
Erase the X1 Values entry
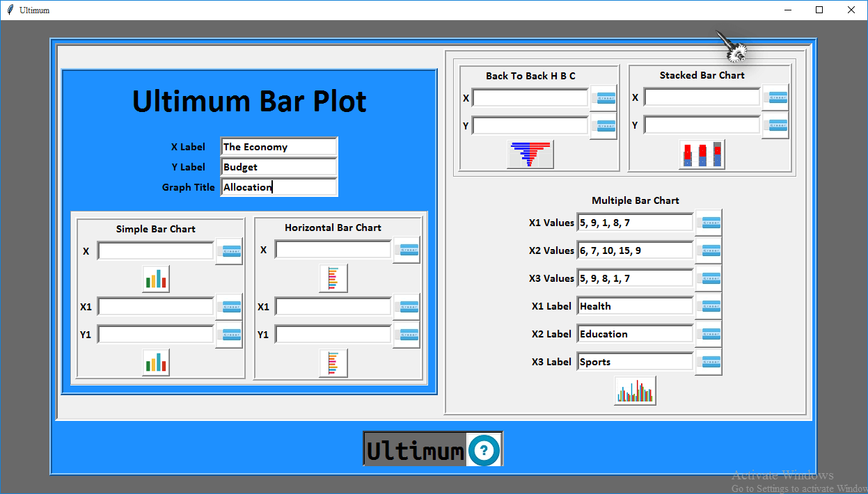click(709, 223)
